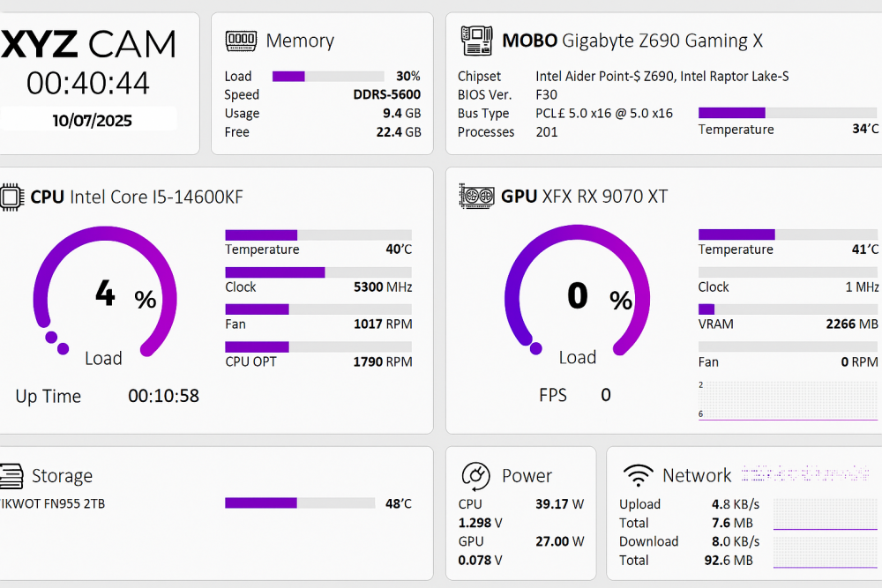This screenshot has height=588, width=882.
Task: Click the GPU graphics card icon
Action: (x=476, y=197)
